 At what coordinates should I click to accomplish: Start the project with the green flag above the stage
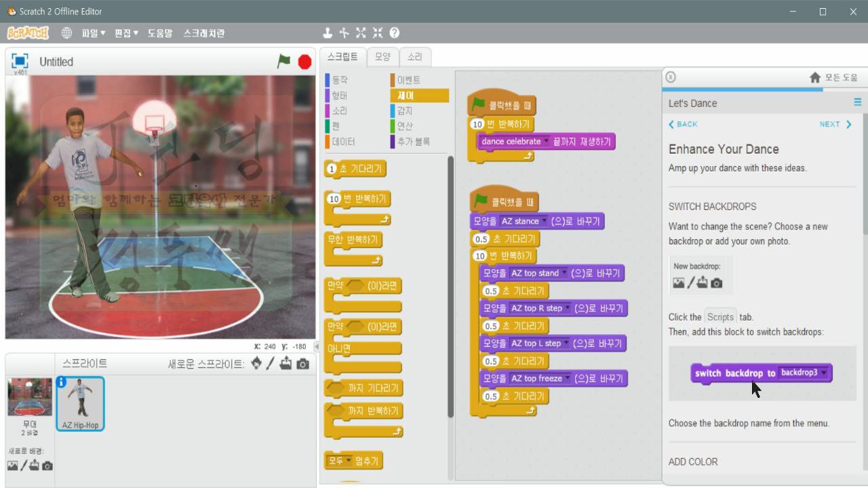283,62
